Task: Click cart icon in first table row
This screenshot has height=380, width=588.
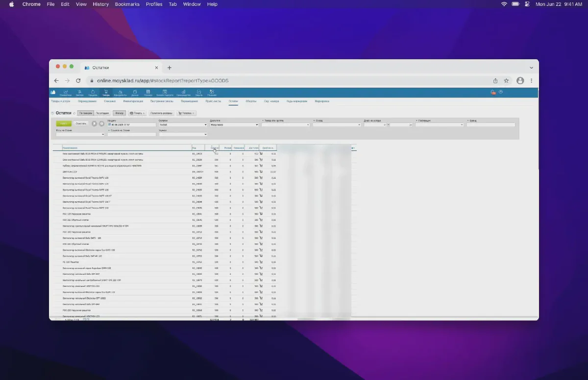Action: (261, 154)
